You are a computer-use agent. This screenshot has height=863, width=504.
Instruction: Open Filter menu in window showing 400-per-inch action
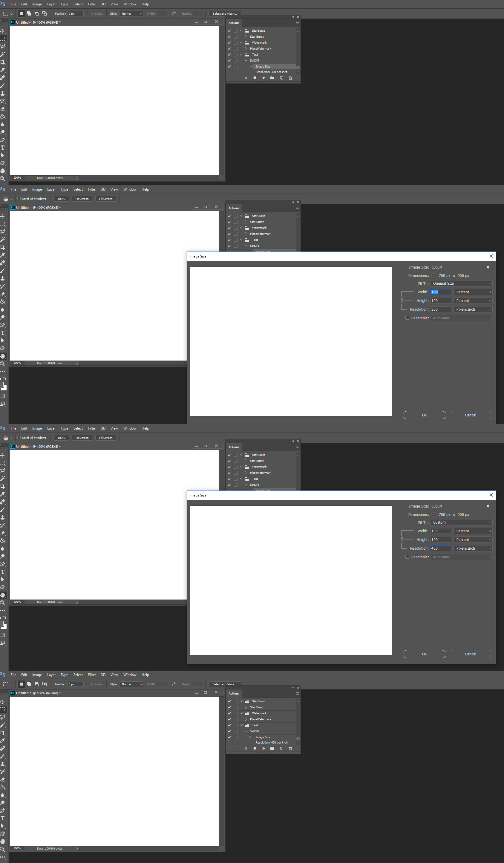pyautogui.click(x=92, y=675)
